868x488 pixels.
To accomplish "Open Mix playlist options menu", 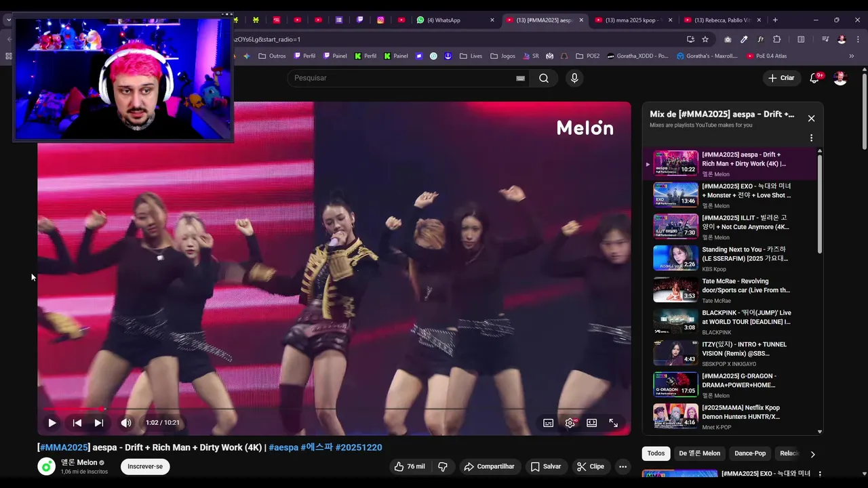I will click(x=811, y=138).
